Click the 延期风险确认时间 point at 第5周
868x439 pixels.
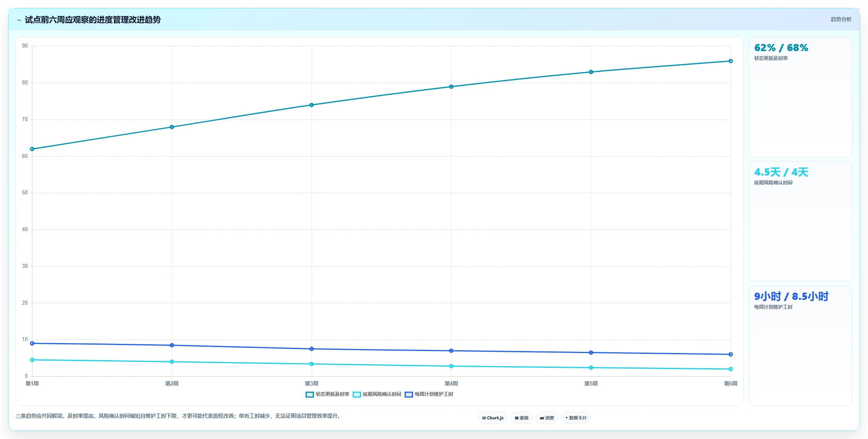click(591, 367)
